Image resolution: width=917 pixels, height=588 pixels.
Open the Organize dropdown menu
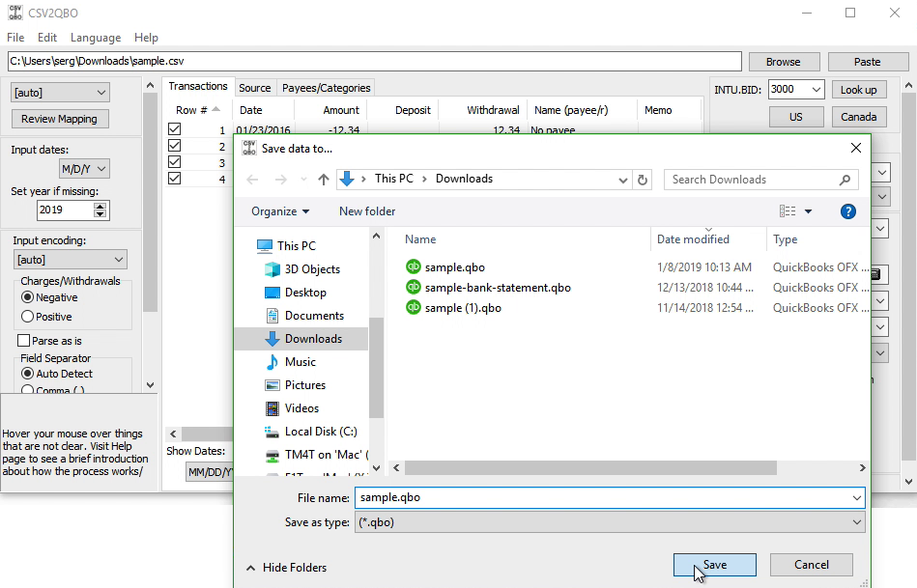coord(280,211)
